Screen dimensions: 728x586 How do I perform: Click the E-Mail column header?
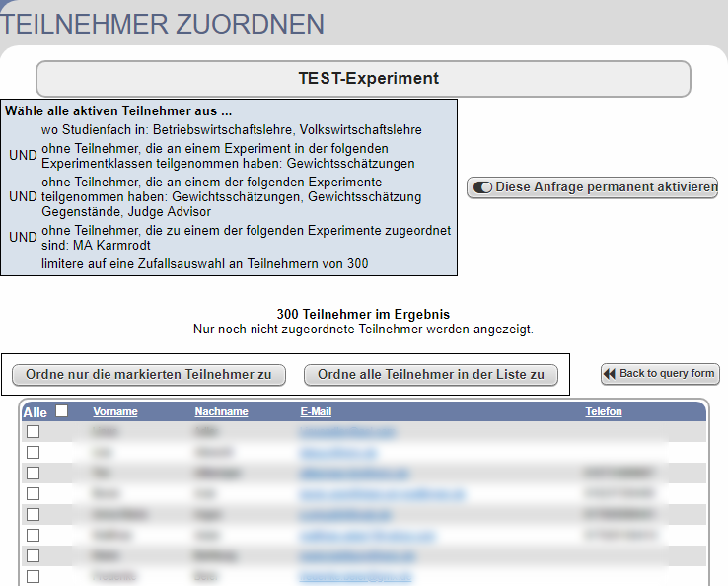[x=316, y=411]
